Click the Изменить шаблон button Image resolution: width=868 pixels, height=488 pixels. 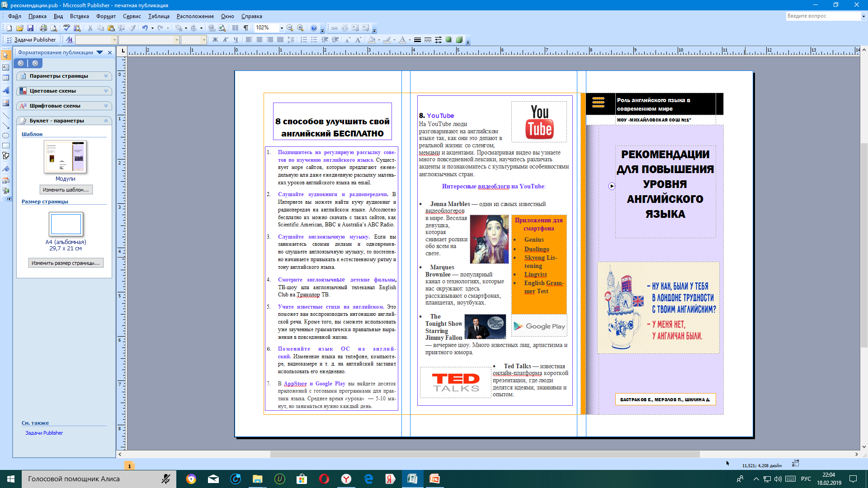(66, 190)
